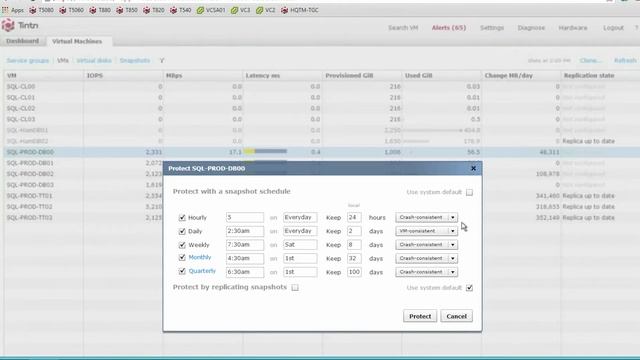Open the VC2 bookmark
This screenshot has height=360, width=640.
(x=266, y=10)
